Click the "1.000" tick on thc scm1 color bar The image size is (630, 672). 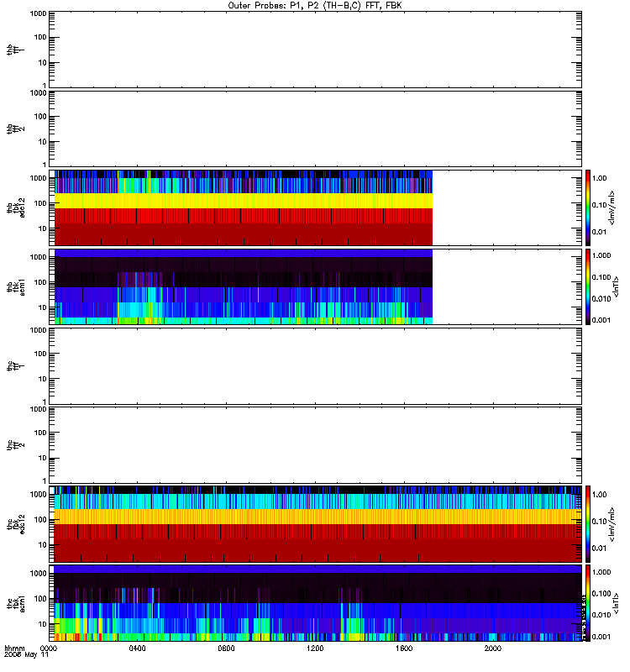(x=601, y=572)
